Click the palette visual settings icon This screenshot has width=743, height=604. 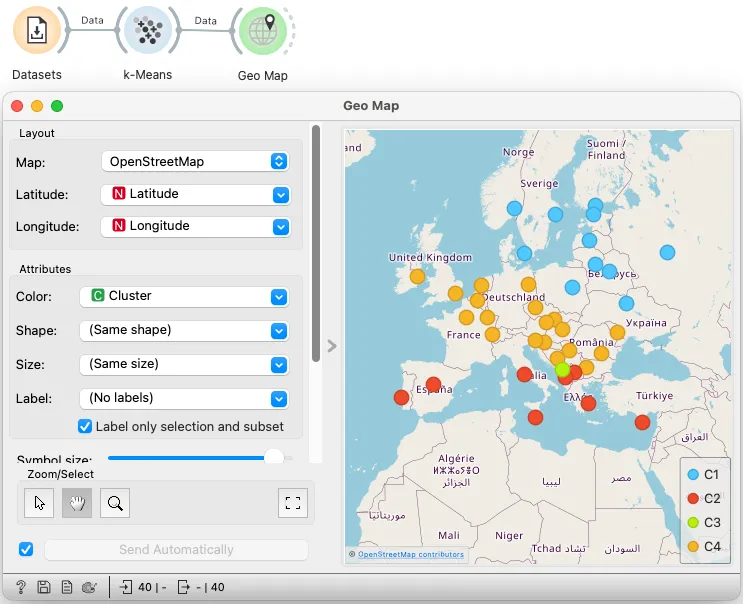point(89,587)
